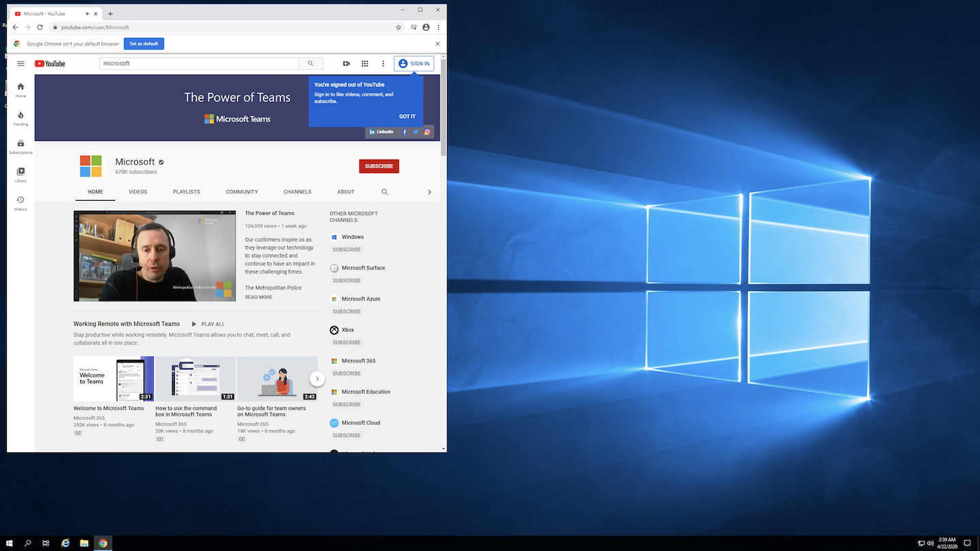The height and width of the screenshot is (551, 980).
Task: Open the Windows Start menu
Action: (10, 544)
